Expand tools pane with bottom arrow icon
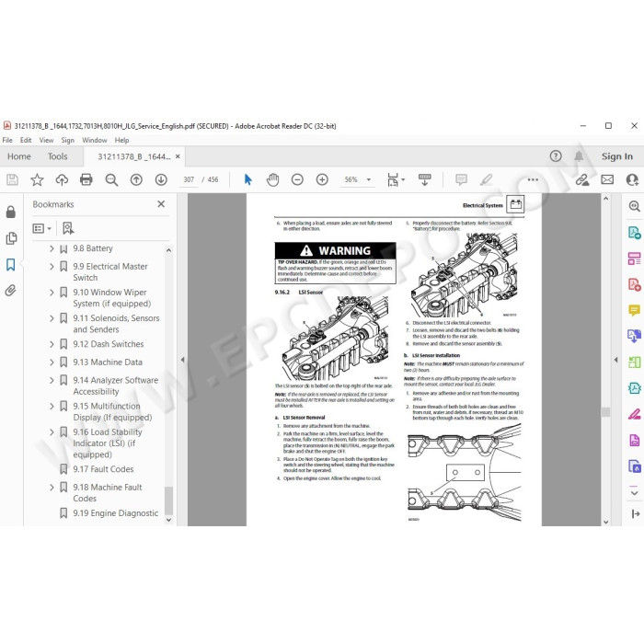The width and height of the screenshot is (644, 644). tap(635, 513)
